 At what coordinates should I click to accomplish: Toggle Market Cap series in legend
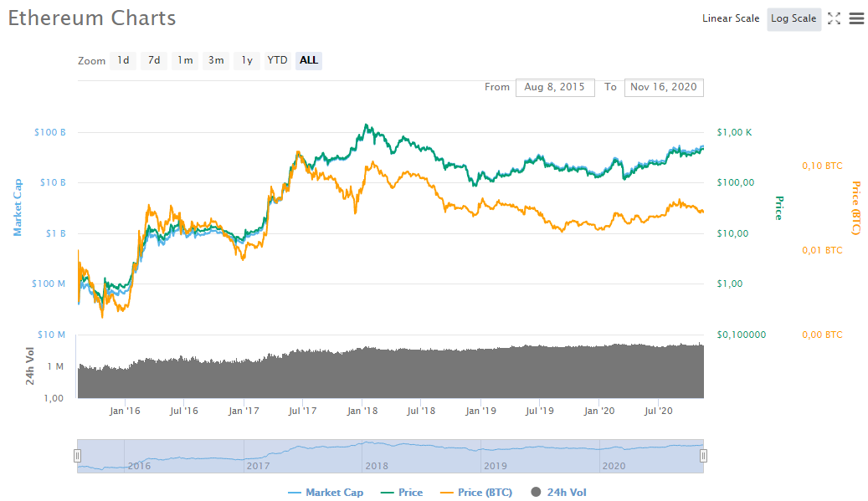click(x=326, y=493)
